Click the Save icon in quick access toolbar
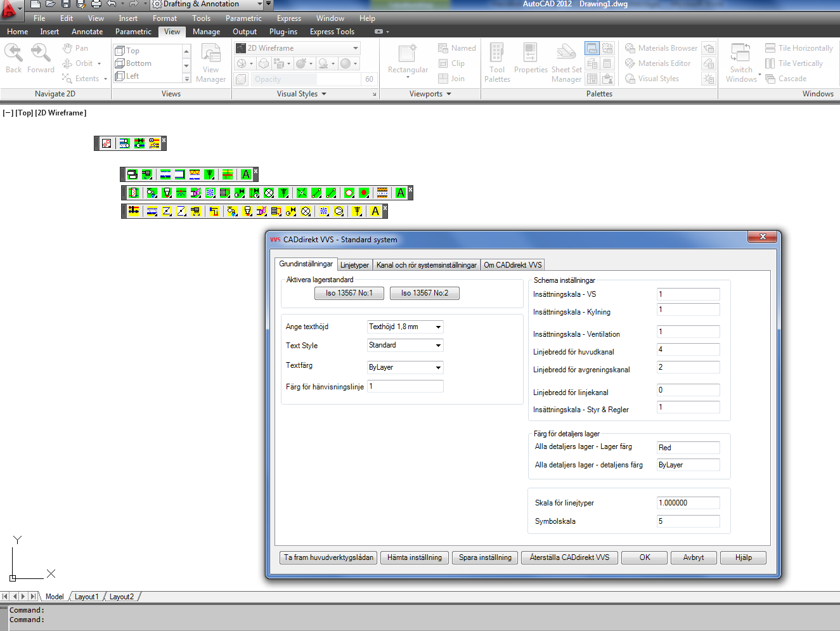 pyautogui.click(x=66, y=4)
